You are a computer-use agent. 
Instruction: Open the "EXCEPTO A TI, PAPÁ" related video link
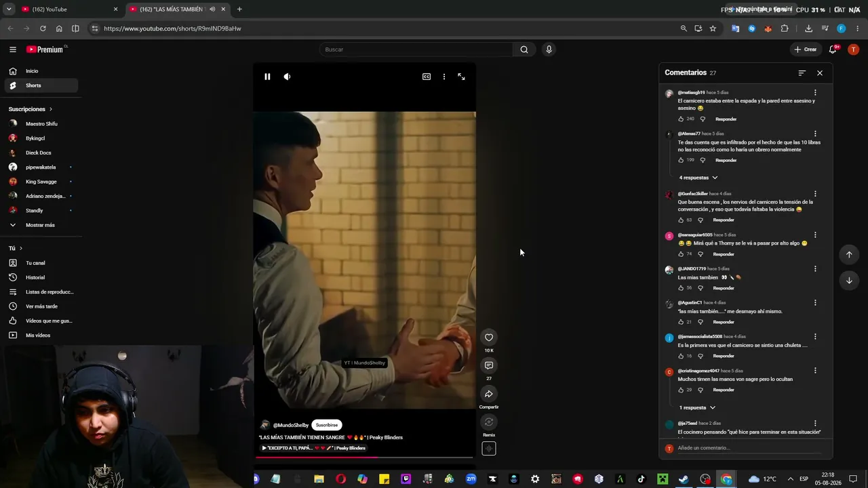(x=314, y=448)
